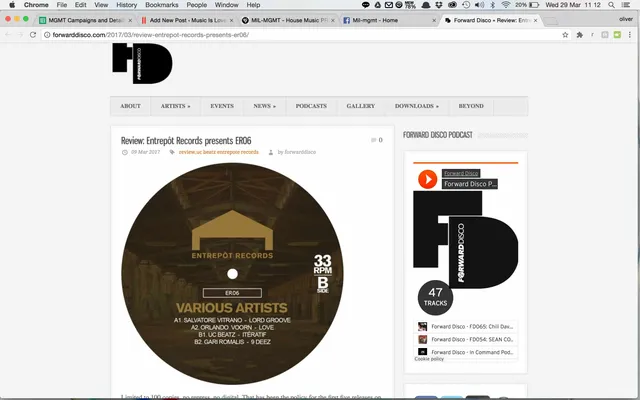The image size is (640, 400).
Task: Click the address bar URL field
Action: (302, 35)
